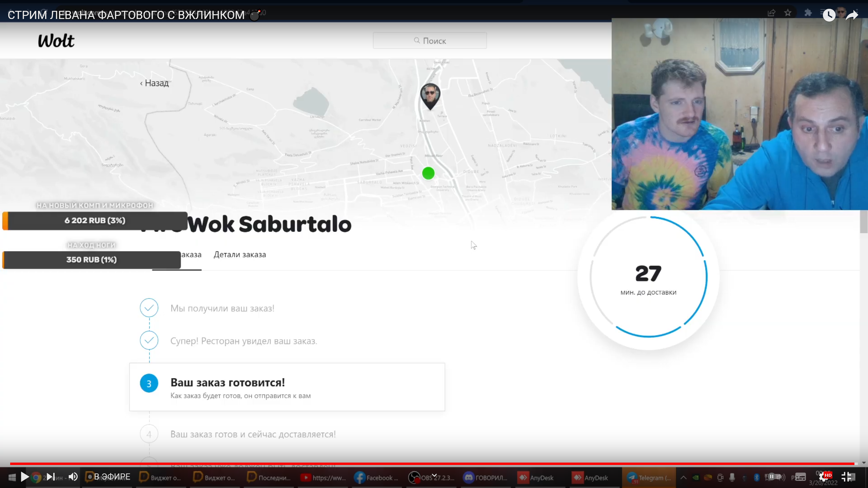868x488 pixels.
Task: Open Discord ГОВОРИЛ... taskbar window
Action: (x=486, y=477)
